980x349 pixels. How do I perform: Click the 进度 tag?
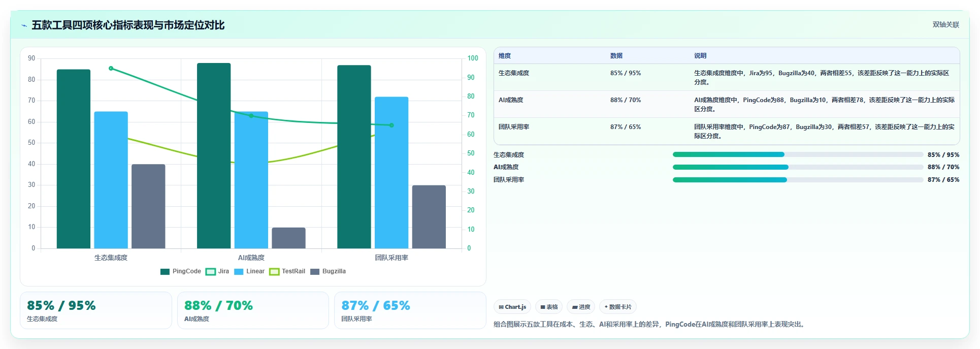pyautogui.click(x=581, y=307)
